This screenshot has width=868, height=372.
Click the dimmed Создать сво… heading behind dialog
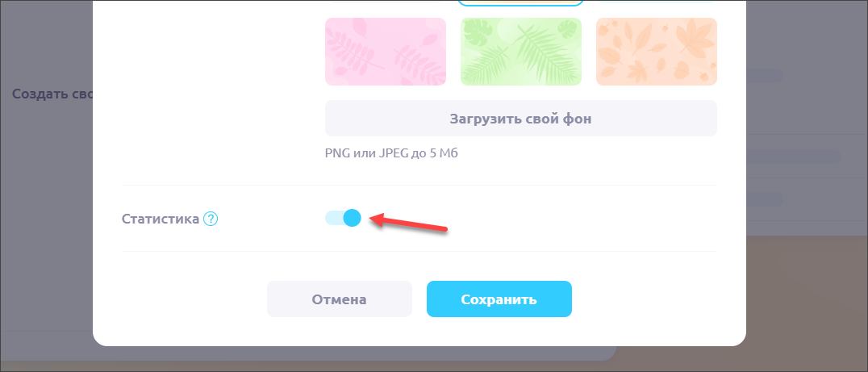pos(52,94)
